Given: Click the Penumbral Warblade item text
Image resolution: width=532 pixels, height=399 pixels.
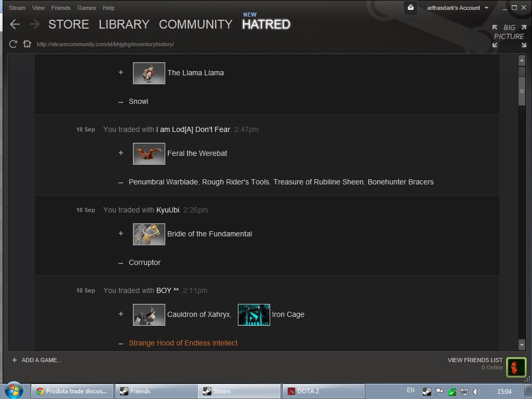Looking at the screenshot, I should coord(163,182).
